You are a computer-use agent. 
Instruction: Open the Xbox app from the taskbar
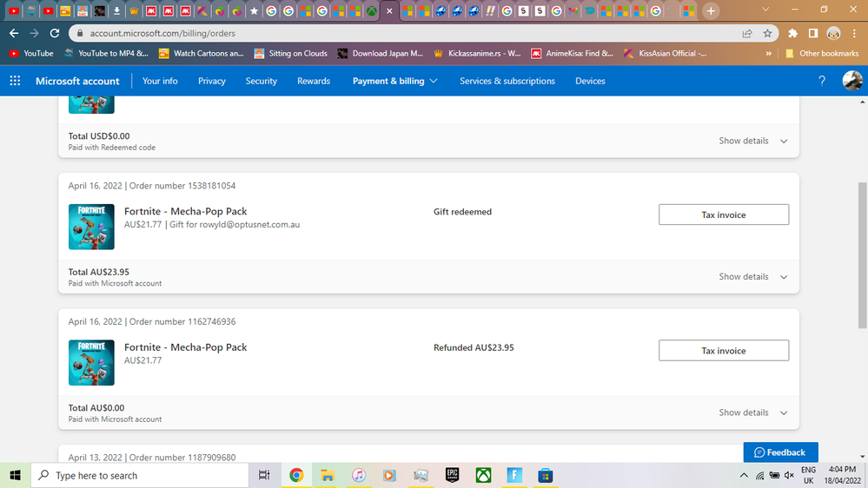[x=483, y=475]
